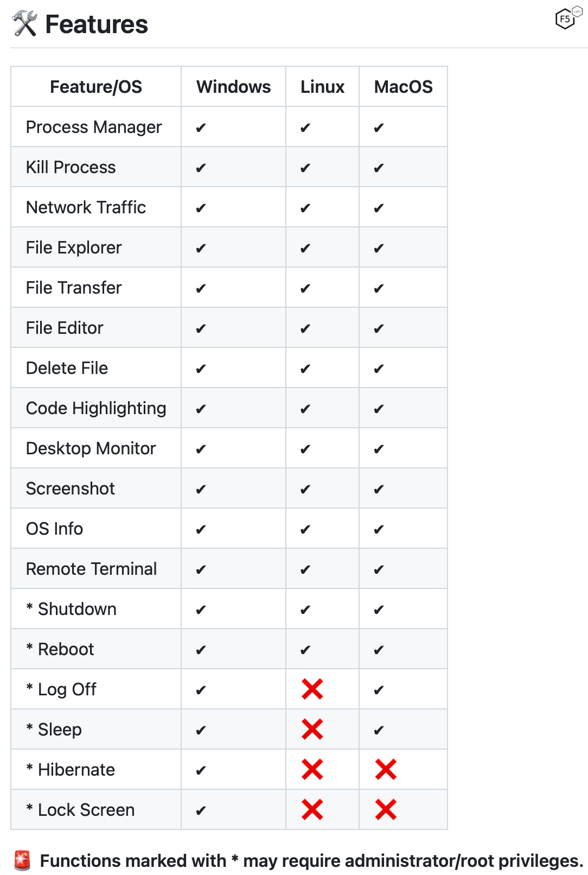Click the hammer and wrench Features icon
The image size is (588, 875).
24,24
